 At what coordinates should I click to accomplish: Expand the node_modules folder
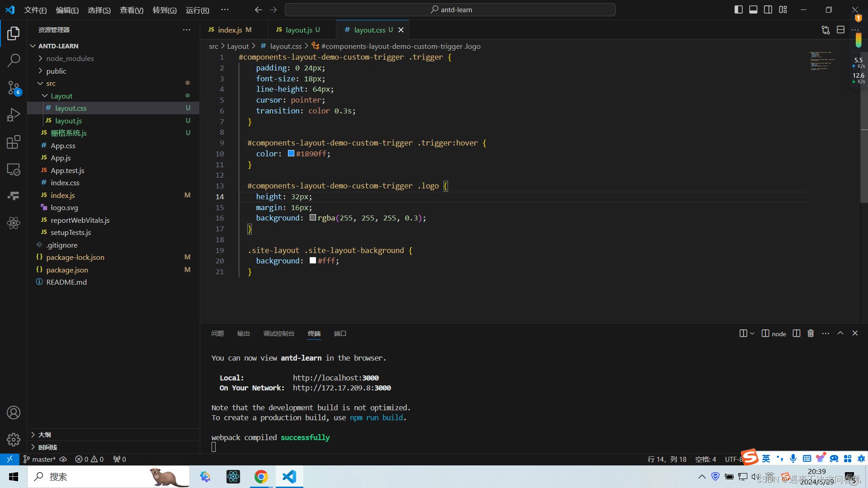click(x=70, y=58)
